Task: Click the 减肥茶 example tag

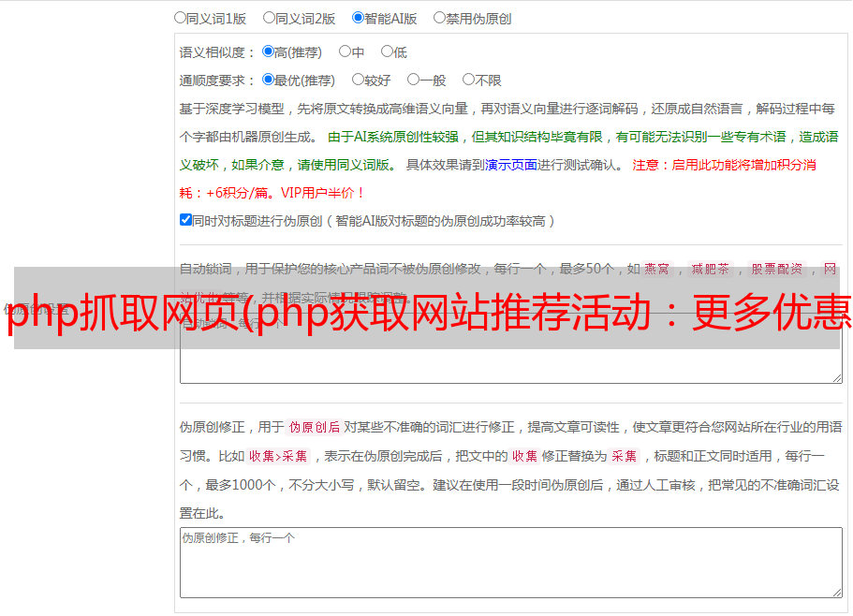Action: pos(710,269)
